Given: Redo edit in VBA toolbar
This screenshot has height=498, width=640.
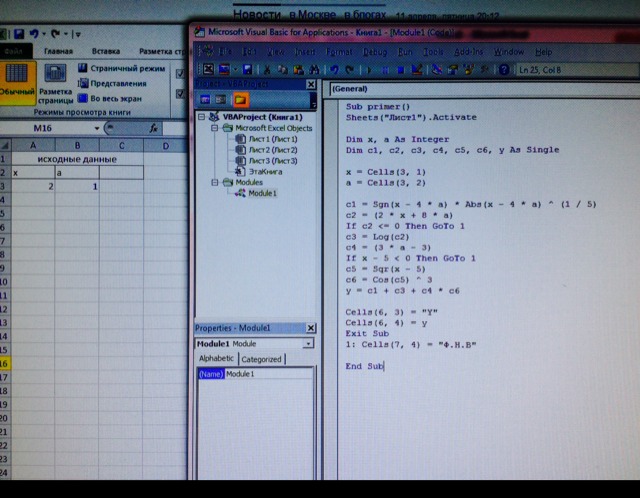Looking at the screenshot, I should pyautogui.click(x=349, y=70).
